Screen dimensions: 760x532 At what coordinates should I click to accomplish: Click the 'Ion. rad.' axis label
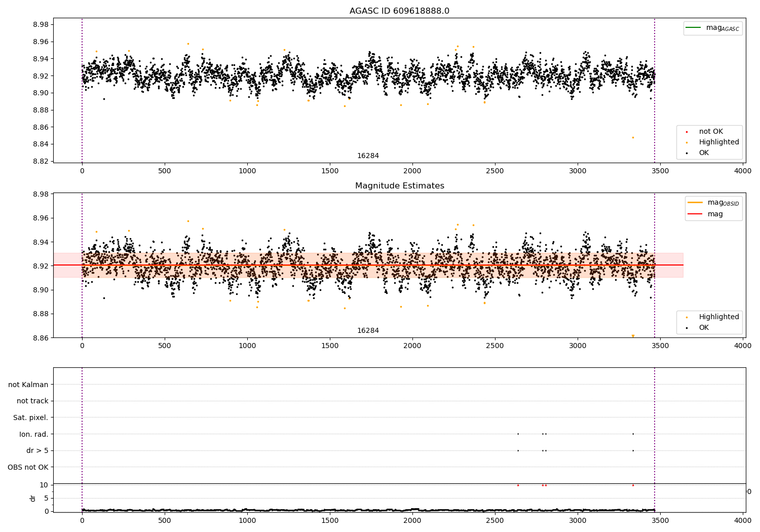(x=34, y=434)
